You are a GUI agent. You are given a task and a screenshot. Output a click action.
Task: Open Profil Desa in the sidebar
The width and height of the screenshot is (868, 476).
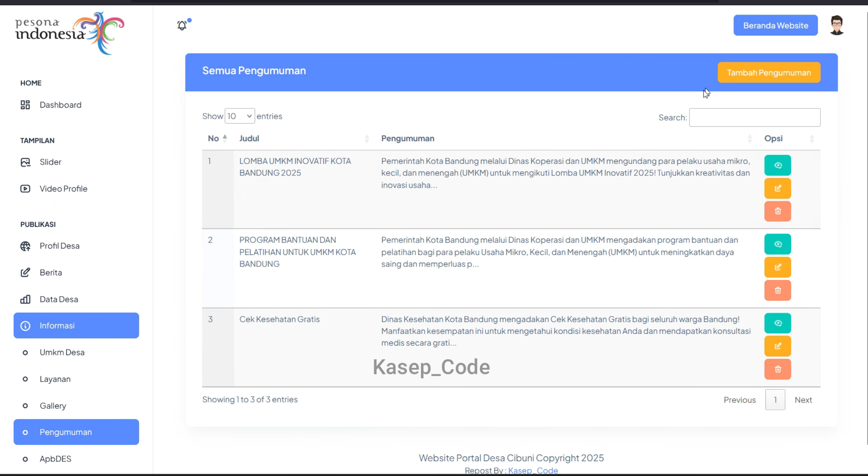(76, 246)
